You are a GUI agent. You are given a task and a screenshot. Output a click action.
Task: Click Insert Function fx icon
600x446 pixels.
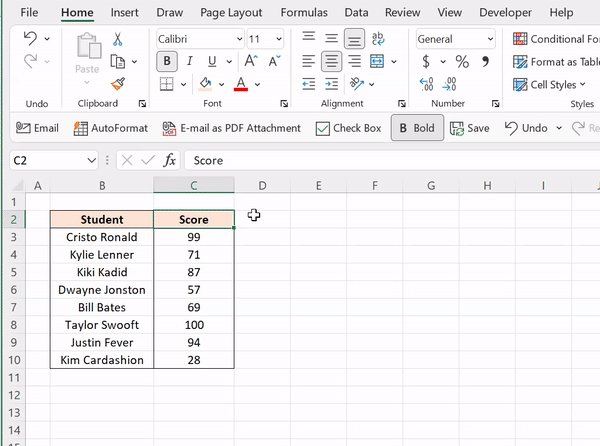pyautogui.click(x=170, y=160)
